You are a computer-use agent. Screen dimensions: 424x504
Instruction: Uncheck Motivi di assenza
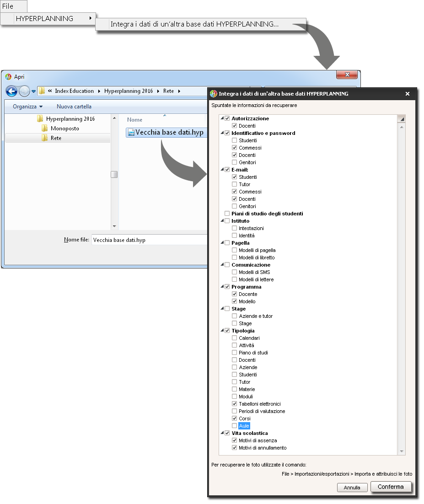[x=234, y=440]
